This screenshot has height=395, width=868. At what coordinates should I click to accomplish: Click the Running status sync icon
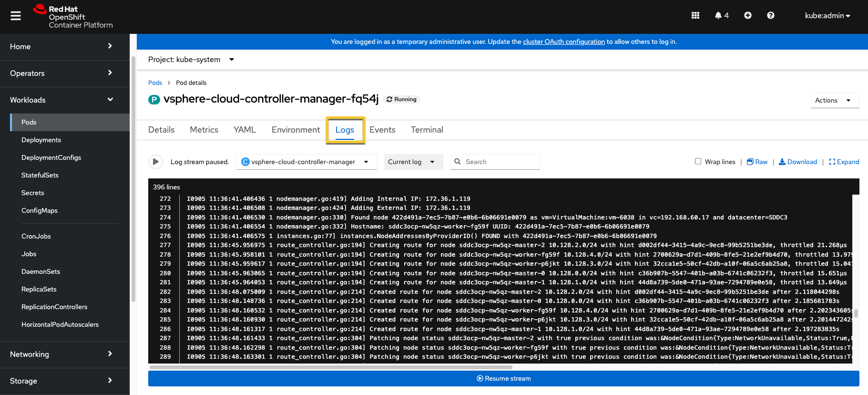pos(389,99)
